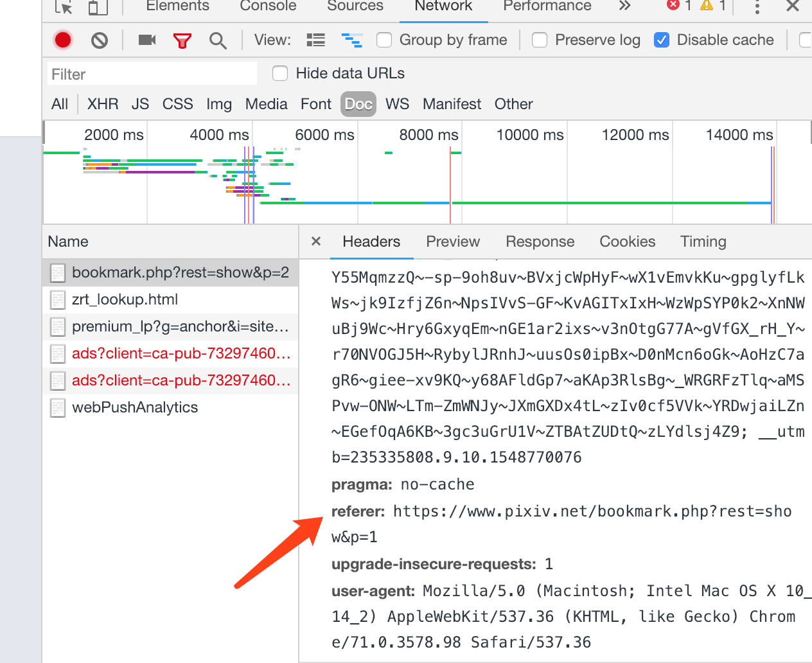Filter requests by WS
Viewport: 812px width, 663px height.
point(397,104)
